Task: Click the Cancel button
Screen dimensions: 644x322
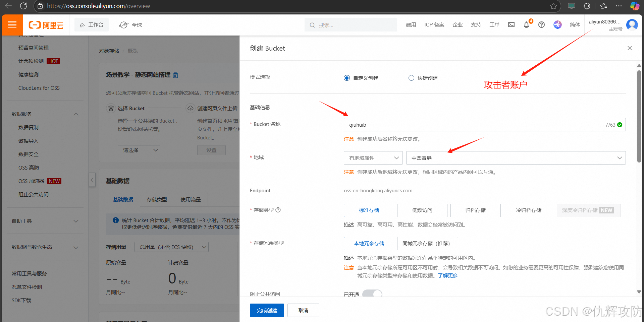Action: tap(303, 310)
